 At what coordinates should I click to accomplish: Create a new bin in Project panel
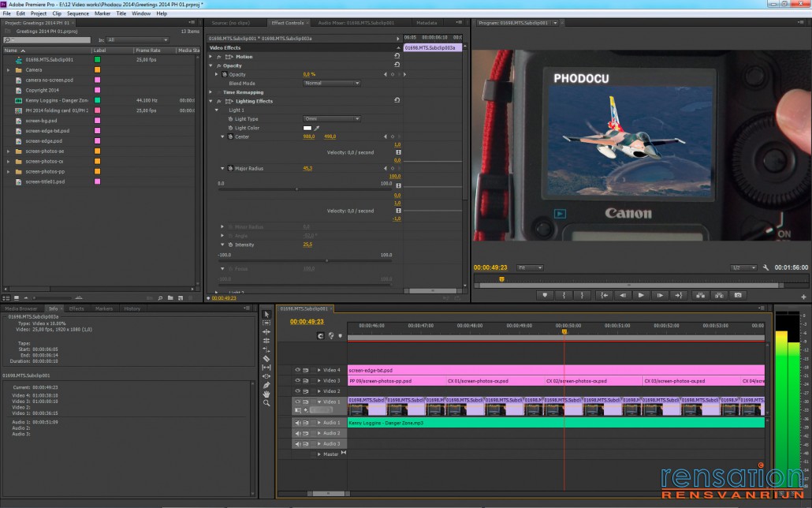coord(170,298)
